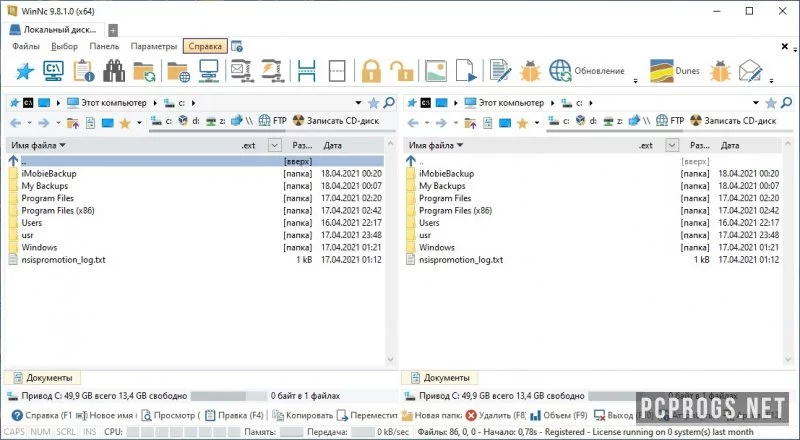The height and width of the screenshot is (440, 800).
Task: Click the folder synchronize toolbar icon
Action: click(x=144, y=71)
